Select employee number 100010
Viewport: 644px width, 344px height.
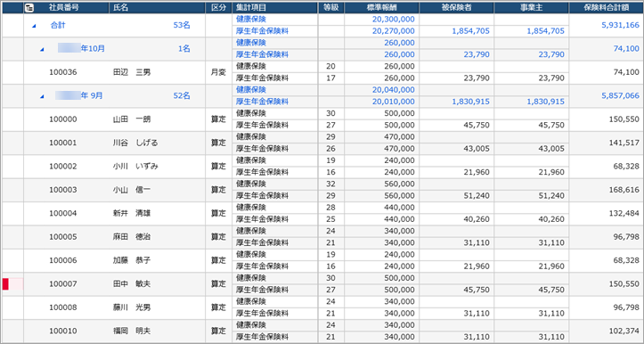[63, 331]
